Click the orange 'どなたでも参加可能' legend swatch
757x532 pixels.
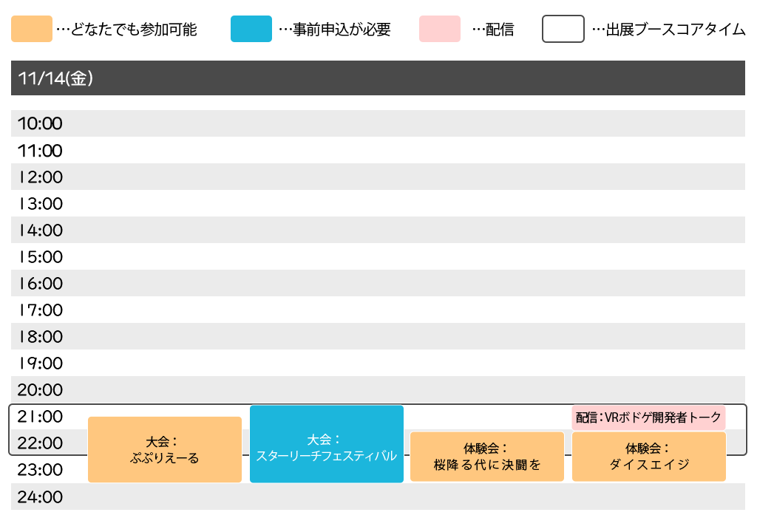[x=32, y=30]
